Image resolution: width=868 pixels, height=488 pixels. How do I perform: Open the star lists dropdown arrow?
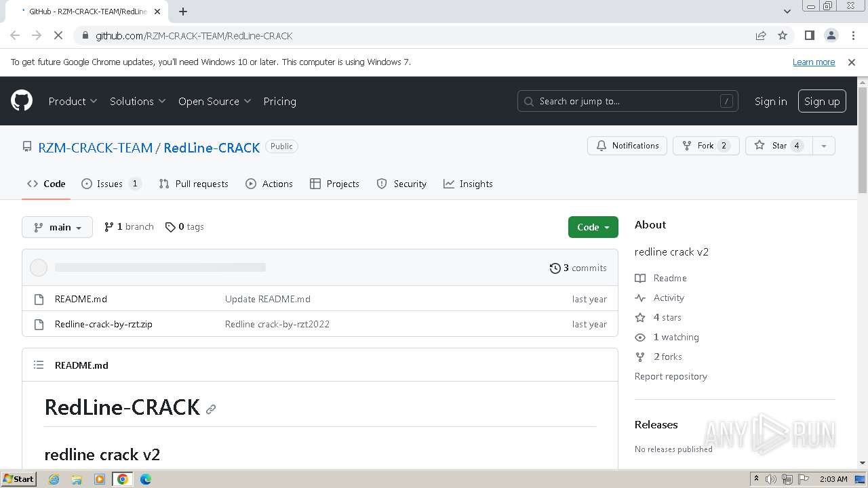[824, 146]
